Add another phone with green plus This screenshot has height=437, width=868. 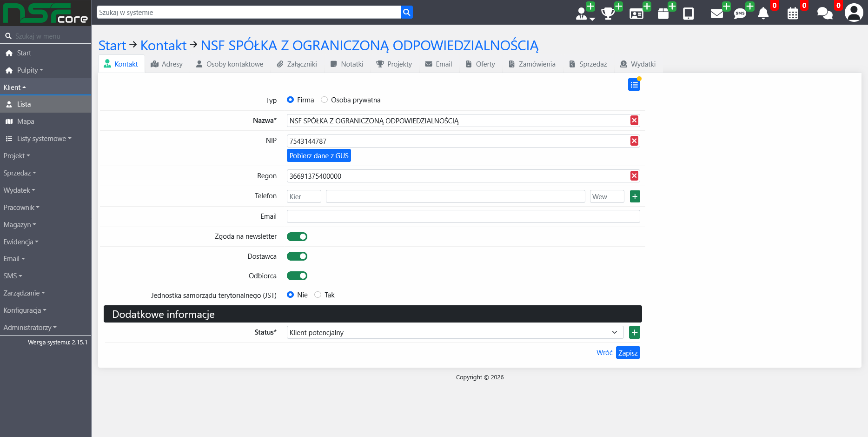tap(635, 196)
